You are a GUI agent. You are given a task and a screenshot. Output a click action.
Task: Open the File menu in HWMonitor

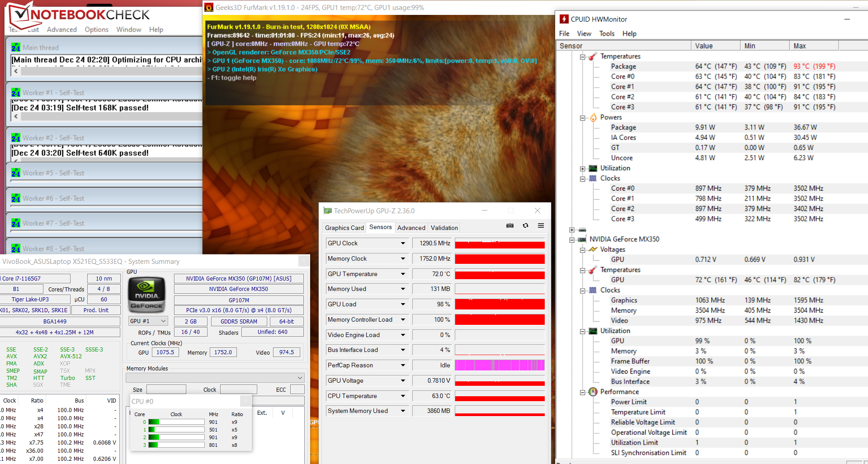point(564,33)
